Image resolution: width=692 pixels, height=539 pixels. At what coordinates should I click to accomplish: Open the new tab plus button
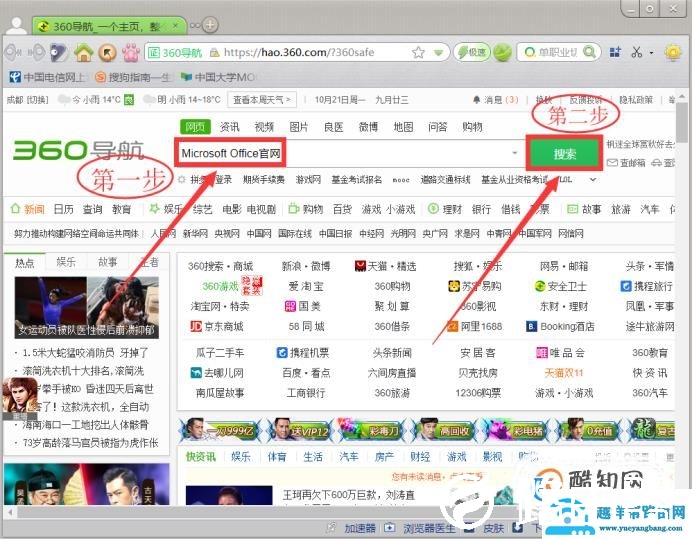pyautogui.click(x=210, y=25)
